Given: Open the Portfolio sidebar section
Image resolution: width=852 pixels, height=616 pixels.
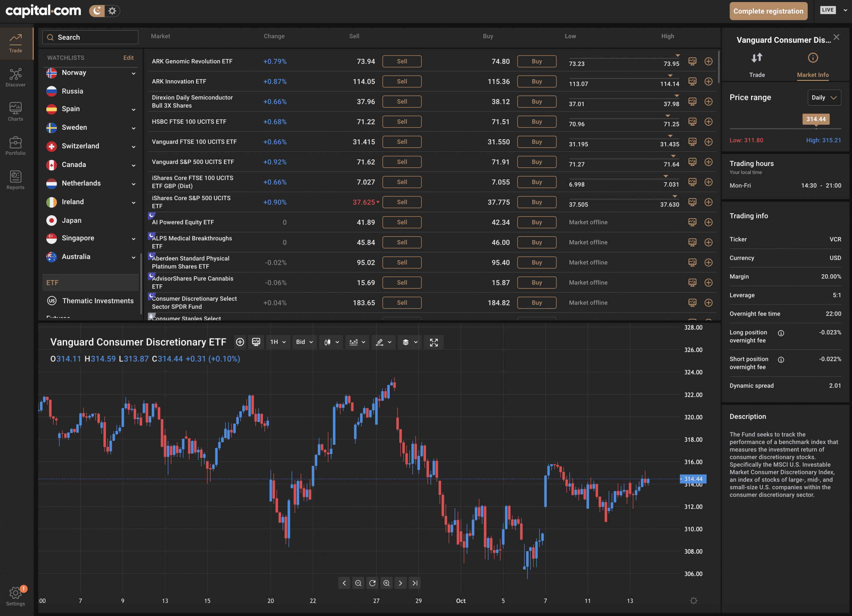Looking at the screenshot, I should point(15,146).
